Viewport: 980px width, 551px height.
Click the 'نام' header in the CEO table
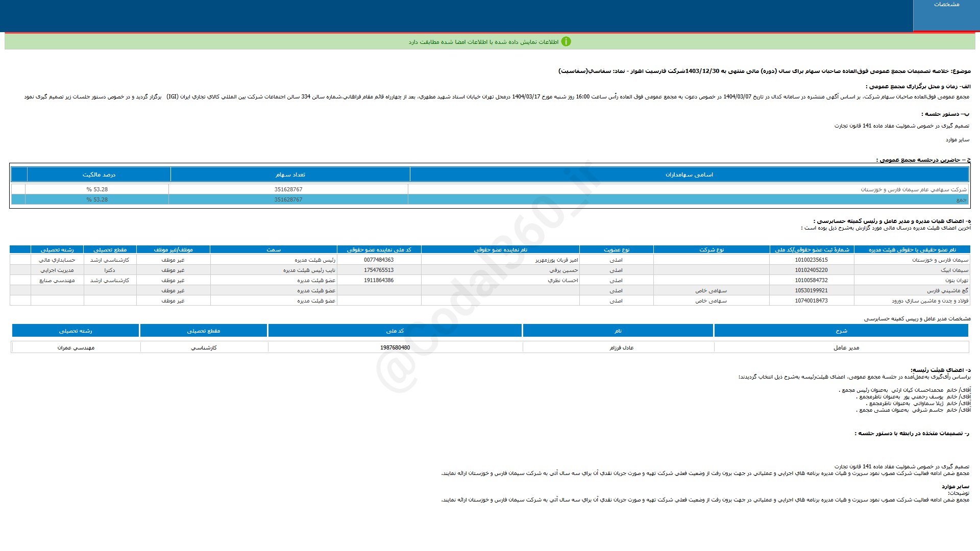[618, 331]
